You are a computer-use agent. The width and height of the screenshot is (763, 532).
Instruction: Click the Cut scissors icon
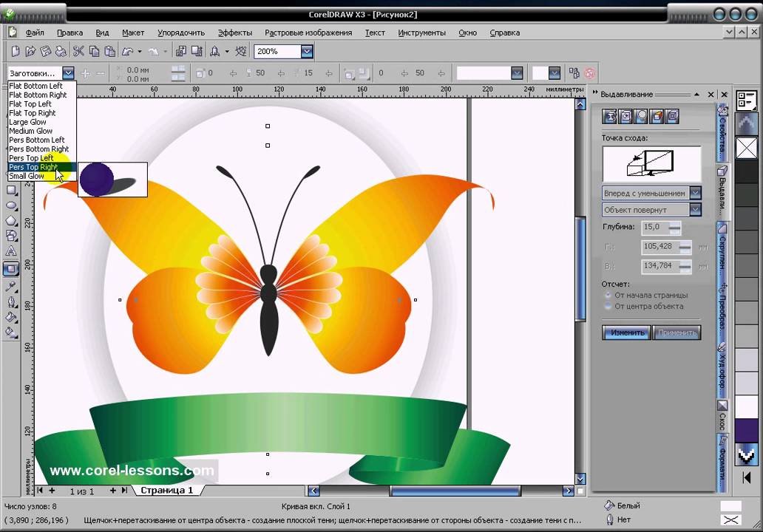point(77,52)
